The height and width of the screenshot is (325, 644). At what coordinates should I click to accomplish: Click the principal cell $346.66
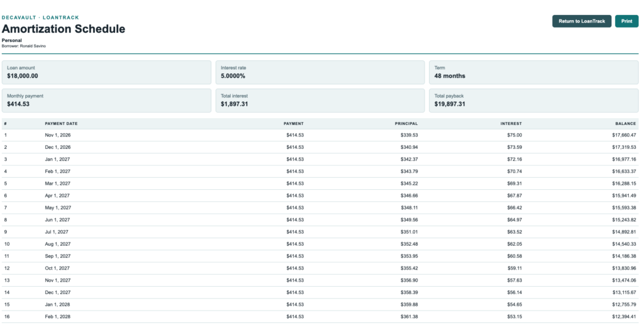pos(409,196)
